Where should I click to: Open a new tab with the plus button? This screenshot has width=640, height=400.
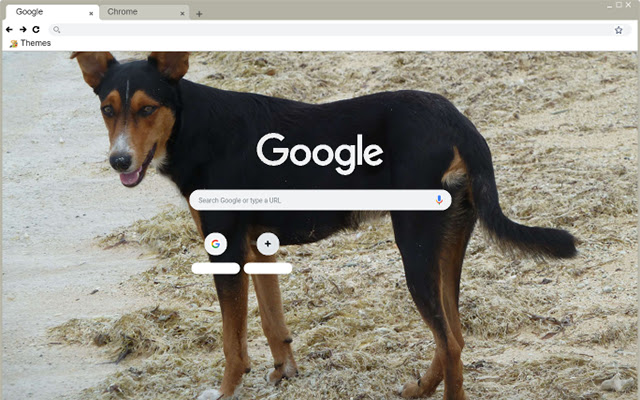[x=199, y=14]
